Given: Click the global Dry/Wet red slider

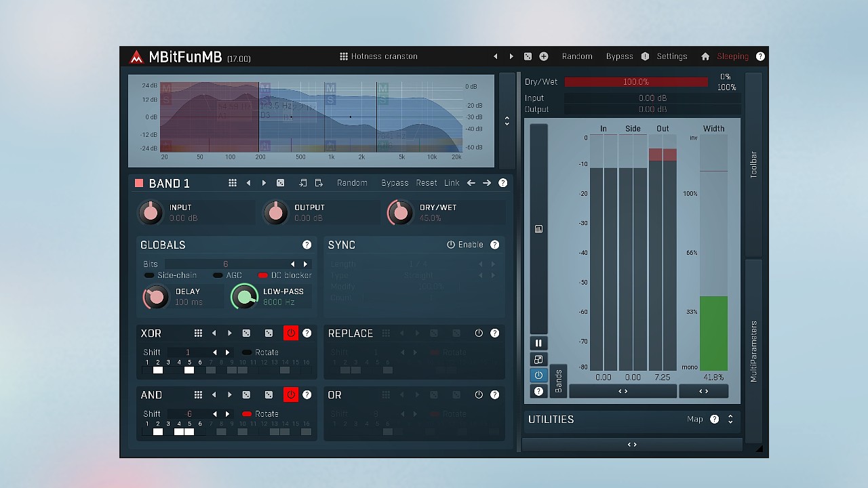Looking at the screenshot, I should pos(636,82).
